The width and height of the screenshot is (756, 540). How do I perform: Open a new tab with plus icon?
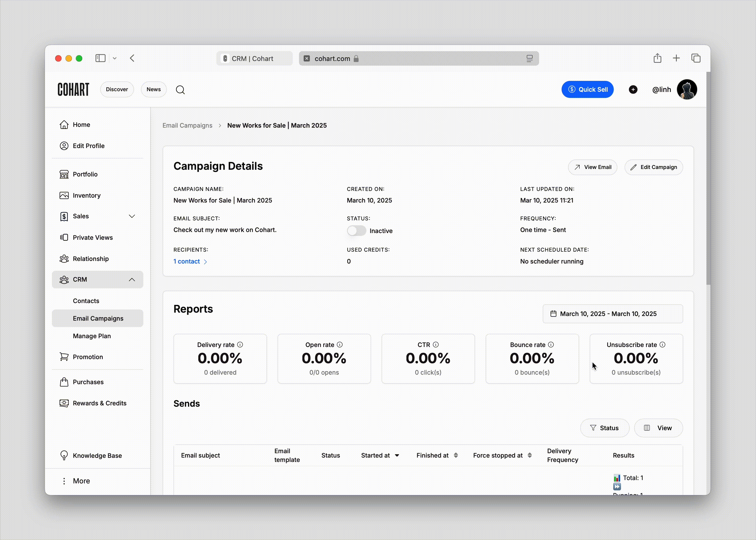coord(676,58)
